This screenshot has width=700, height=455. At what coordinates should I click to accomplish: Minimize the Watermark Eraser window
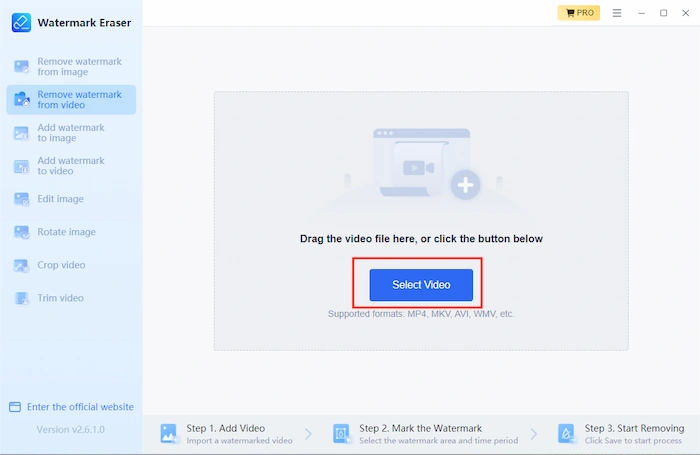642,13
